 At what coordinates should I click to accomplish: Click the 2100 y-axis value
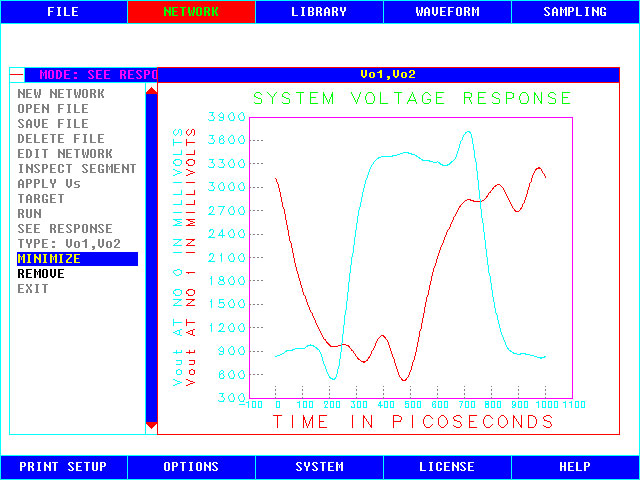227,258
